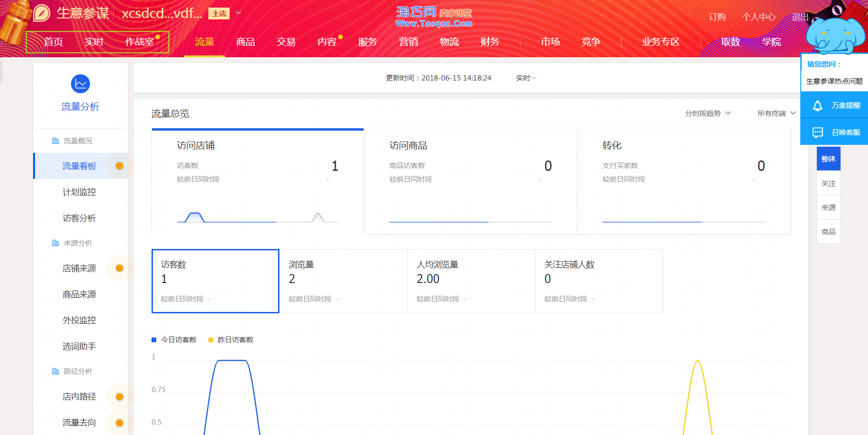Screen dimensions: 868x435
Task: Open 商品来源 in sidebar
Action: pos(80,294)
